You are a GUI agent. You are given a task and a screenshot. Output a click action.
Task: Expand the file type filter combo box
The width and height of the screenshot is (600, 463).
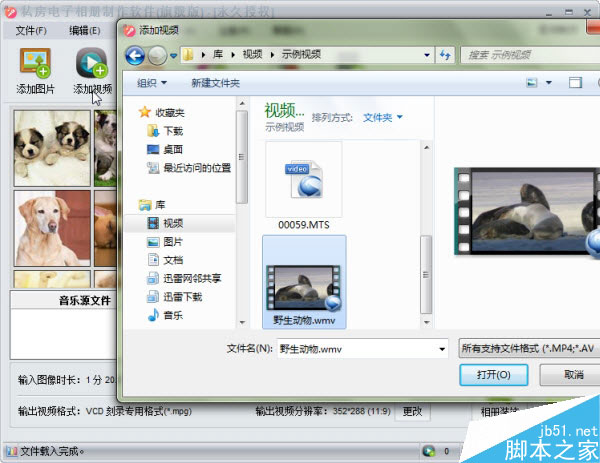(x=527, y=349)
